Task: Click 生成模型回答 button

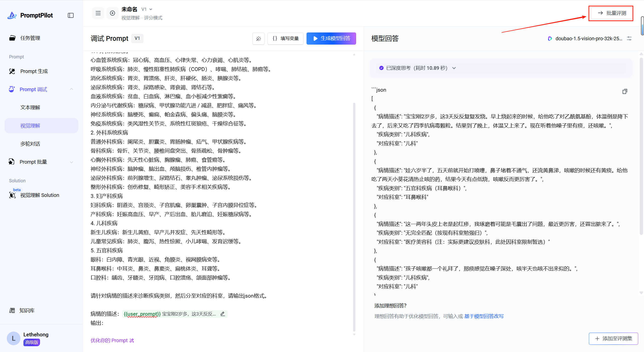Action: tap(331, 39)
